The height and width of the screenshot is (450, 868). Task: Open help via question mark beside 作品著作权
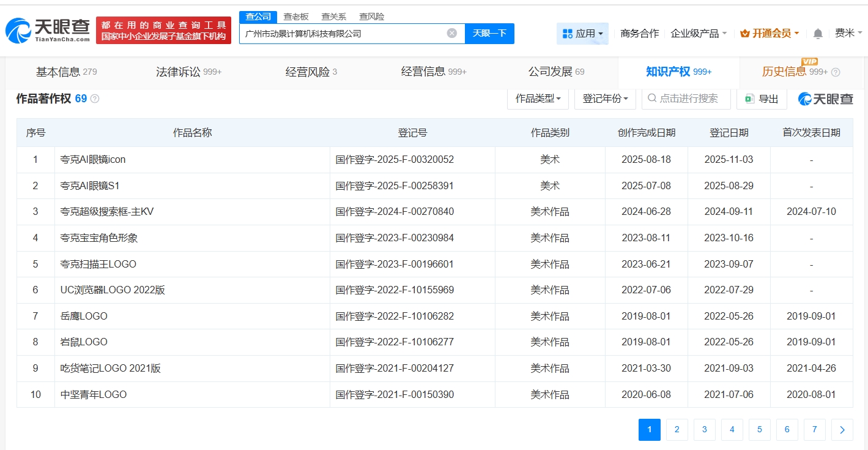tap(95, 98)
